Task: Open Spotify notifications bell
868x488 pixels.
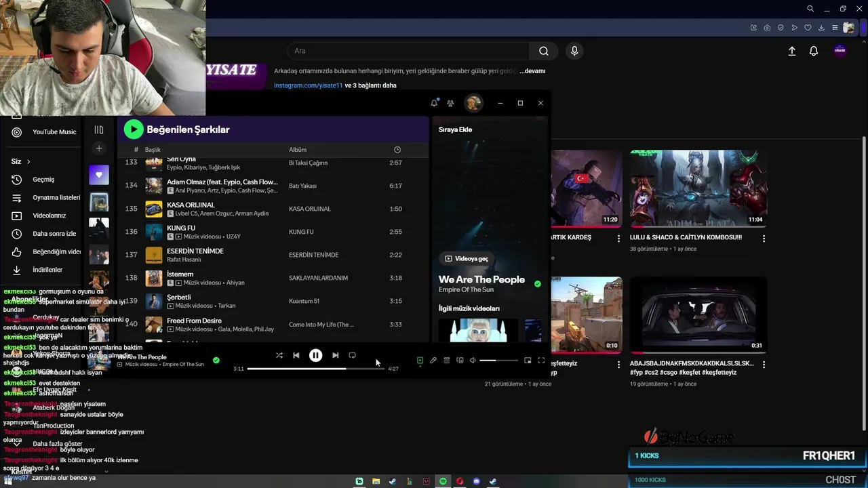Action: point(434,103)
